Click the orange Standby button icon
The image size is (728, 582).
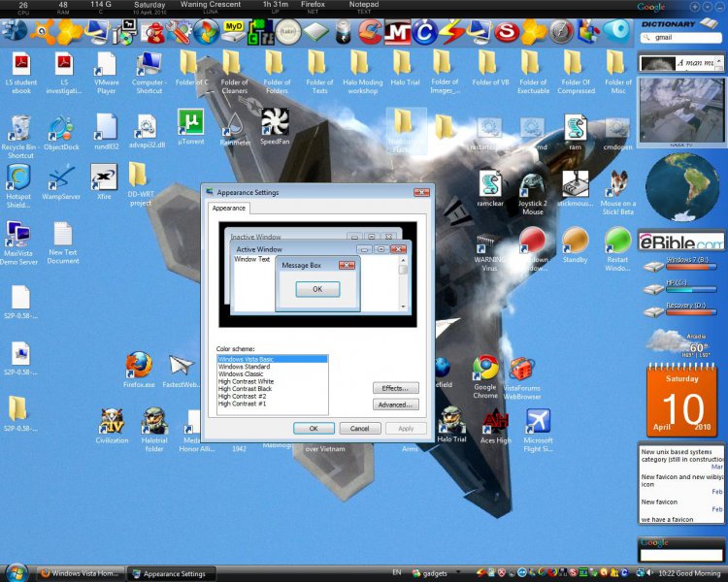pyautogui.click(x=576, y=245)
